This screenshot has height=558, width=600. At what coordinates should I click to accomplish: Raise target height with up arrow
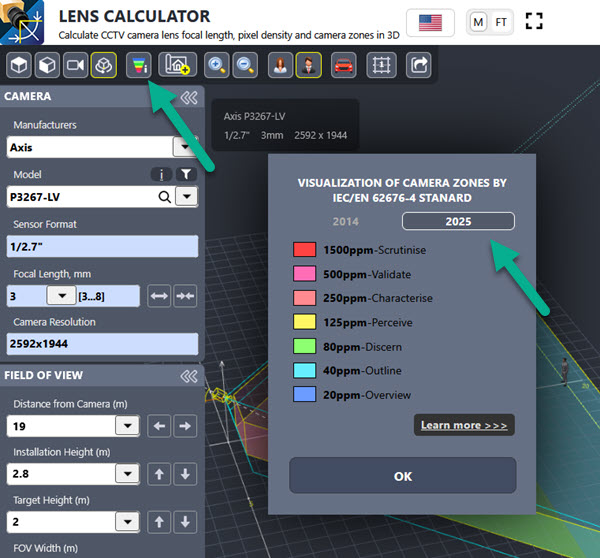pyautogui.click(x=159, y=522)
